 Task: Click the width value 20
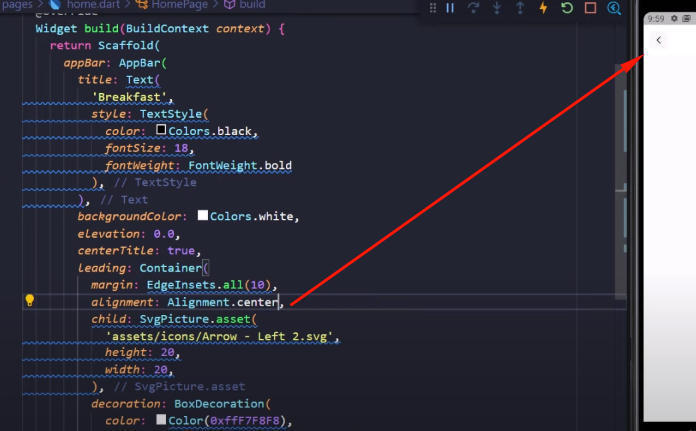[160, 369]
